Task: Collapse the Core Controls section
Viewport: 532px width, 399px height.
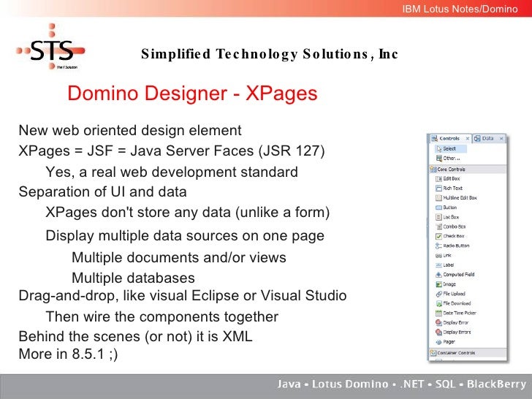Action: pos(468,169)
